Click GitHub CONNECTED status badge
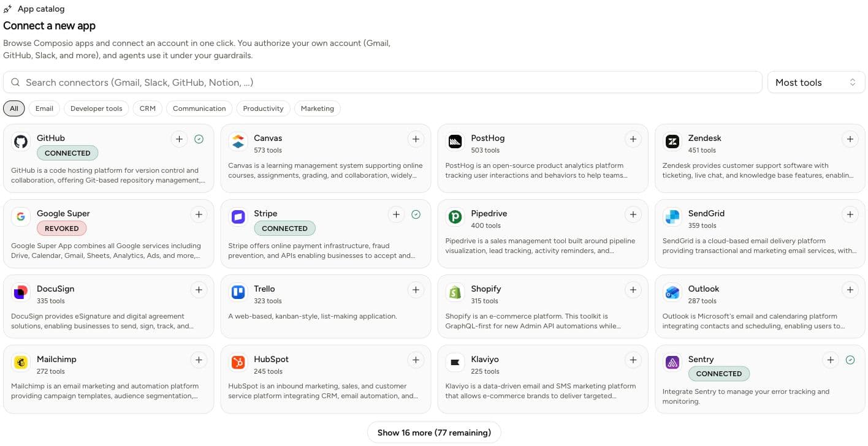The image size is (868, 446). click(x=67, y=153)
